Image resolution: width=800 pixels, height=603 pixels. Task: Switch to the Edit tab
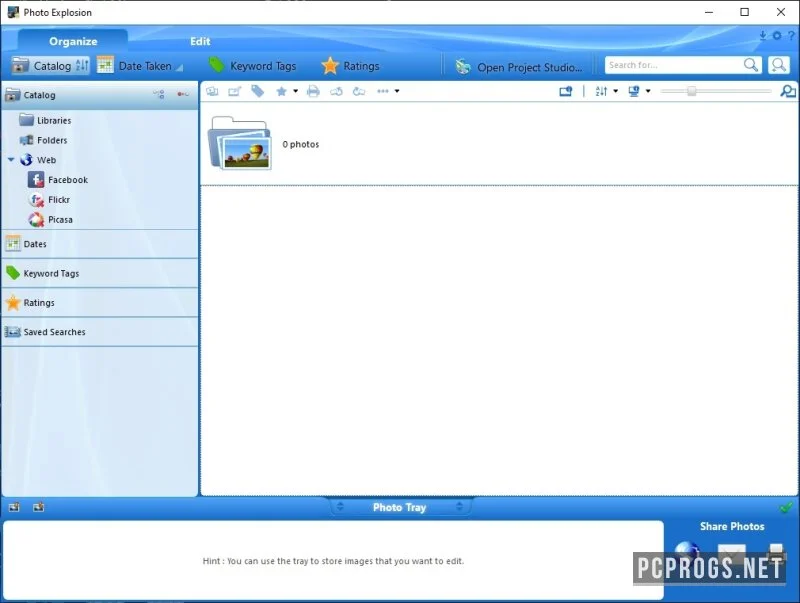(x=200, y=41)
